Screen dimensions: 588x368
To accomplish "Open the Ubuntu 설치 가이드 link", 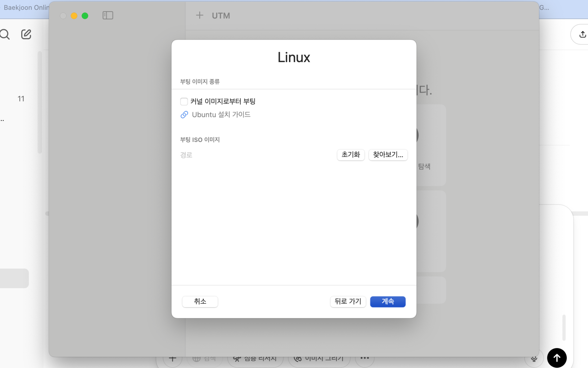I will coord(221,115).
